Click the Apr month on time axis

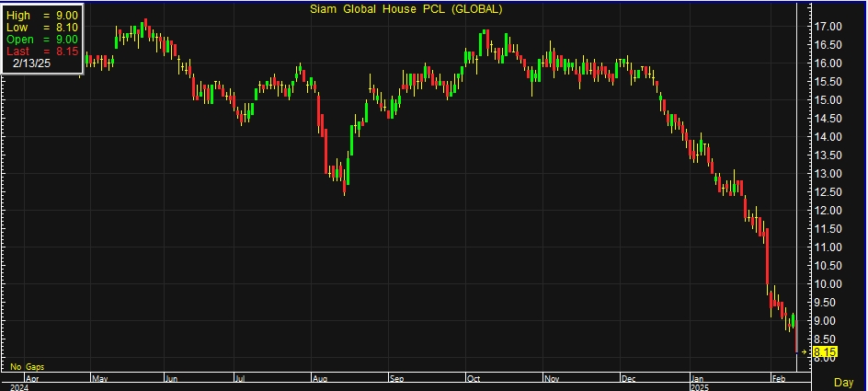[x=32, y=377]
